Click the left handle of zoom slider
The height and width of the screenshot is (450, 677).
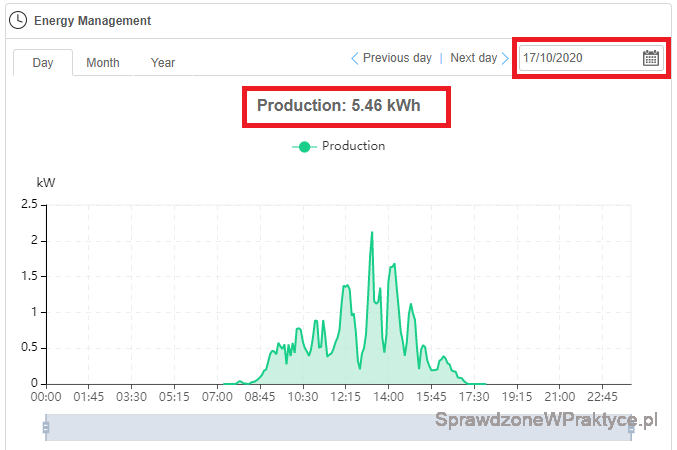tap(46, 428)
